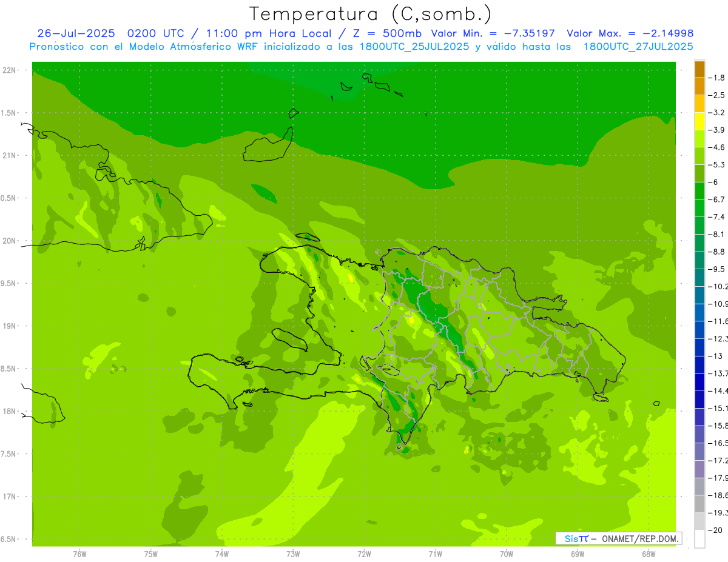728x562 pixels.
Task: Click the 19N latitude label
Action: point(9,326)
